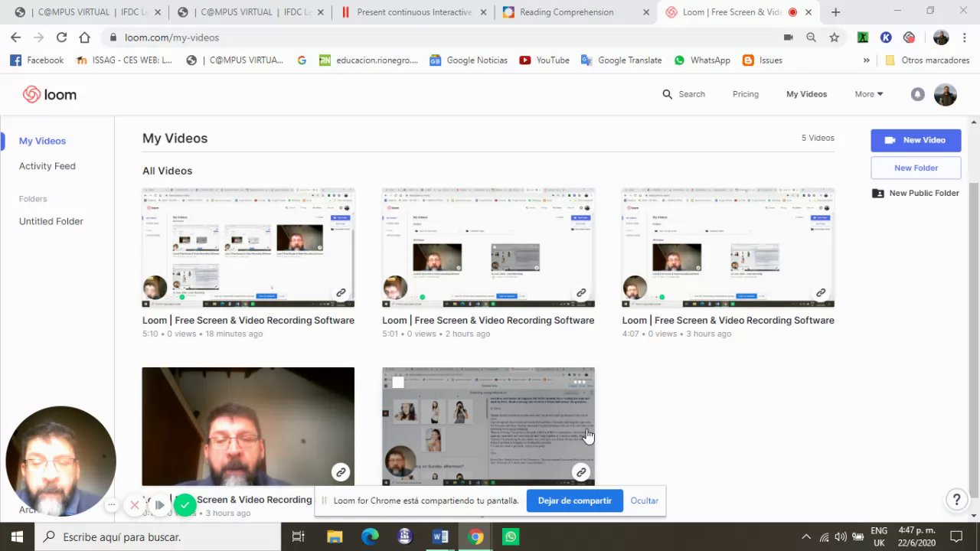Open the video recorded 18 minutes ago
Image resolution: width=980 pixels, height=551 pixels.
[x=248, y=248]
